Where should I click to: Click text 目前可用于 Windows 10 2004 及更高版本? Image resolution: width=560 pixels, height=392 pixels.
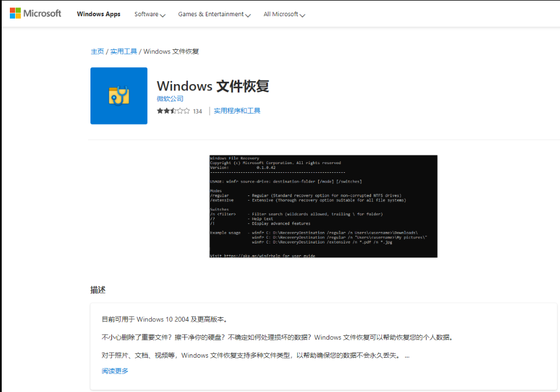tap(165, 319)
